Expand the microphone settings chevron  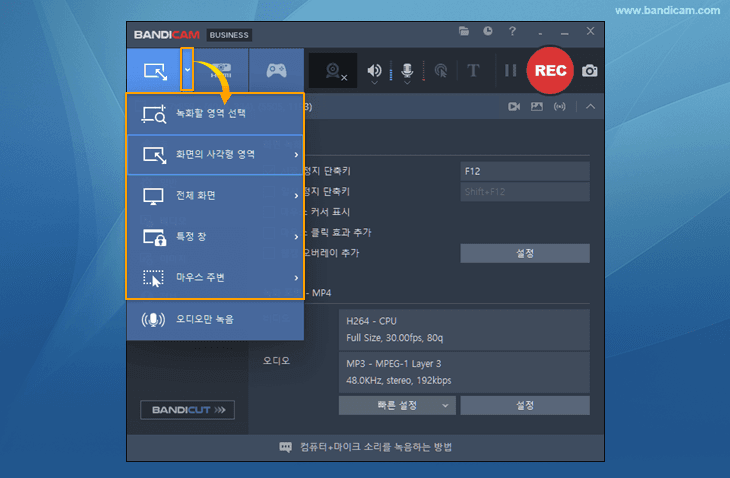click(407, 83)
